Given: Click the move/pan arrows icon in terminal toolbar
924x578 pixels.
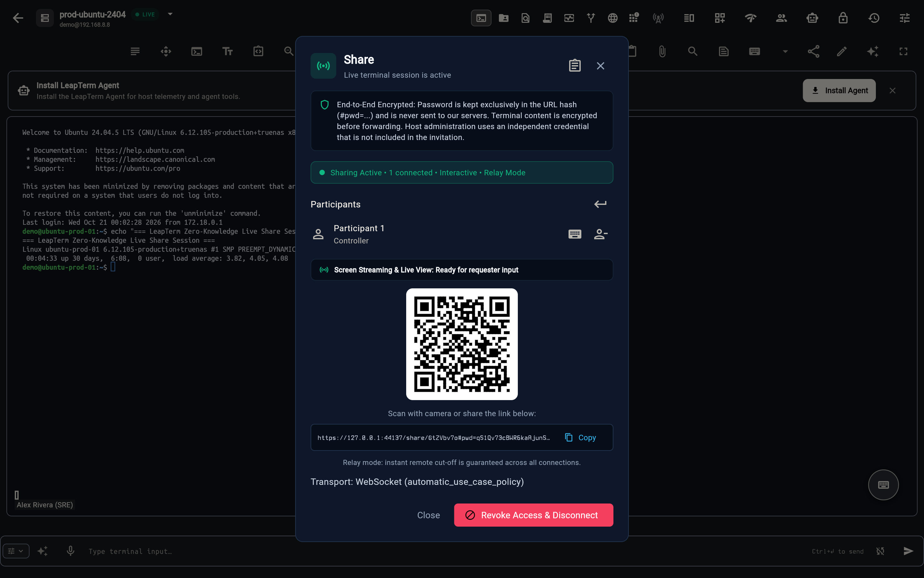Looking at the screenshot, I should coord(166,51).
